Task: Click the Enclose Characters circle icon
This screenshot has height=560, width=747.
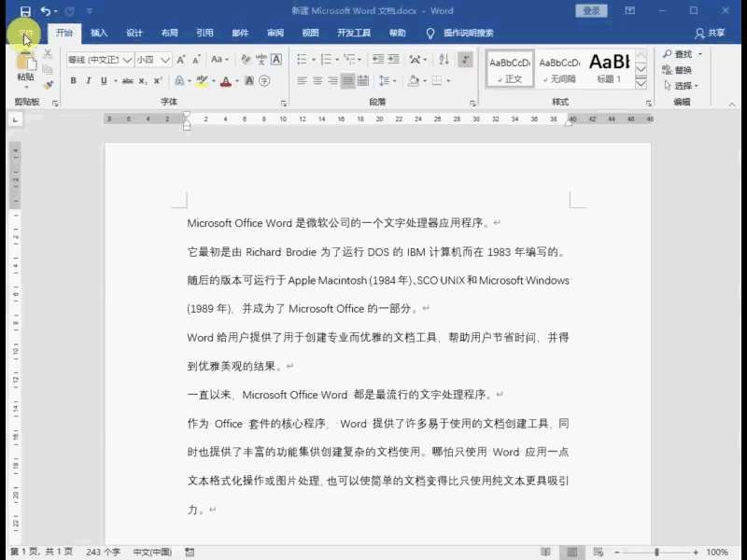Action: point(264,81)
